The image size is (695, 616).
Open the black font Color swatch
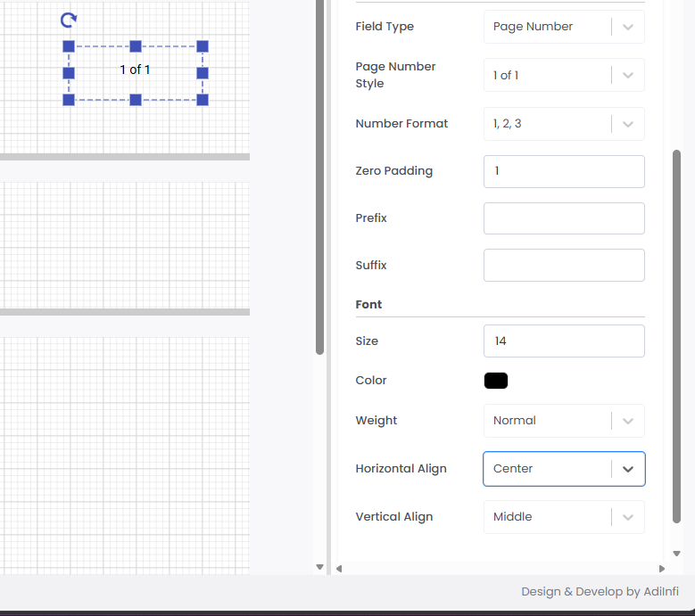pos(496,381)
